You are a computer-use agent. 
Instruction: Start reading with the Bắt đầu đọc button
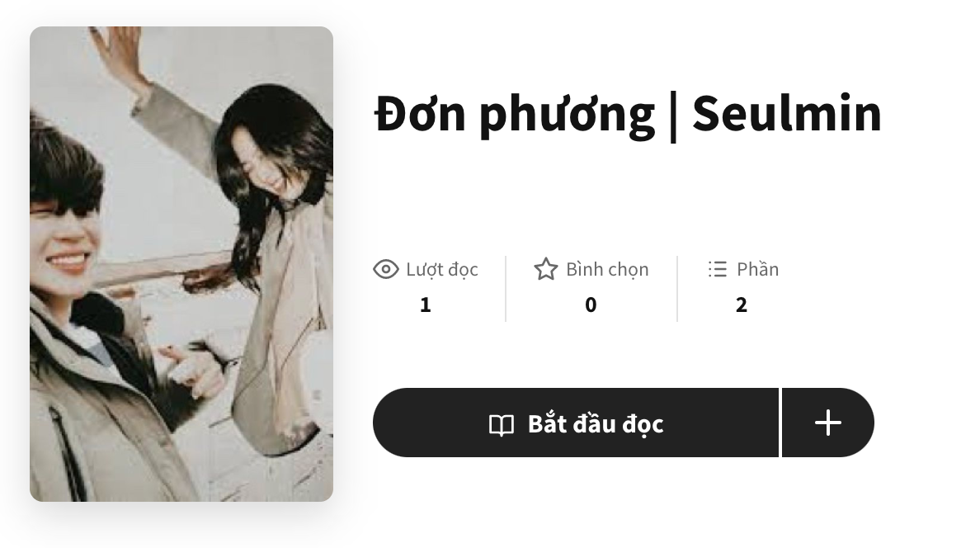576,423
